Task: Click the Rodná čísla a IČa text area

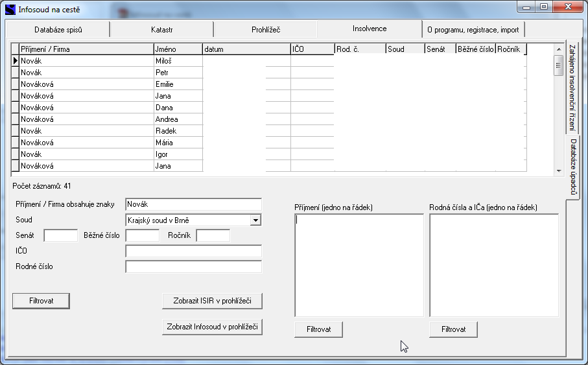Action: 494,265
